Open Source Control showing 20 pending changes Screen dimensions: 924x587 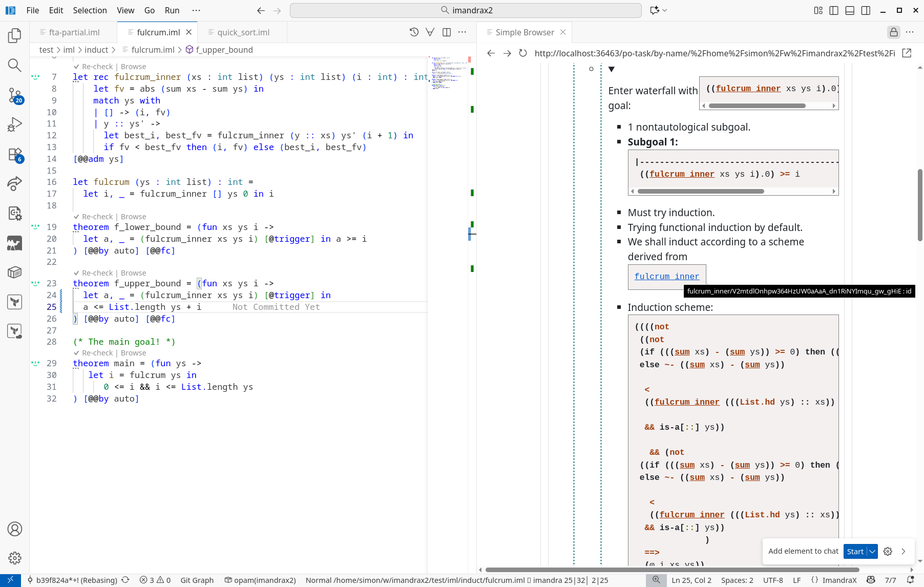[14, 95]
